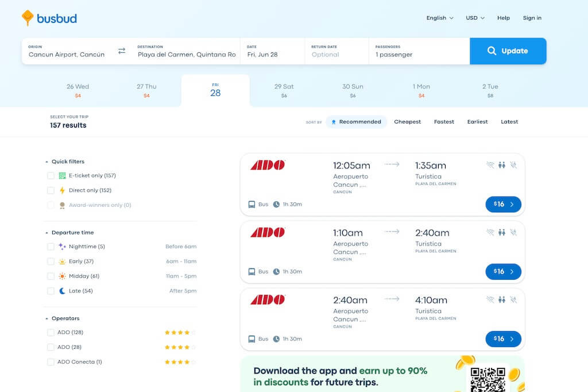Sort results by Latest

[509, 122]
